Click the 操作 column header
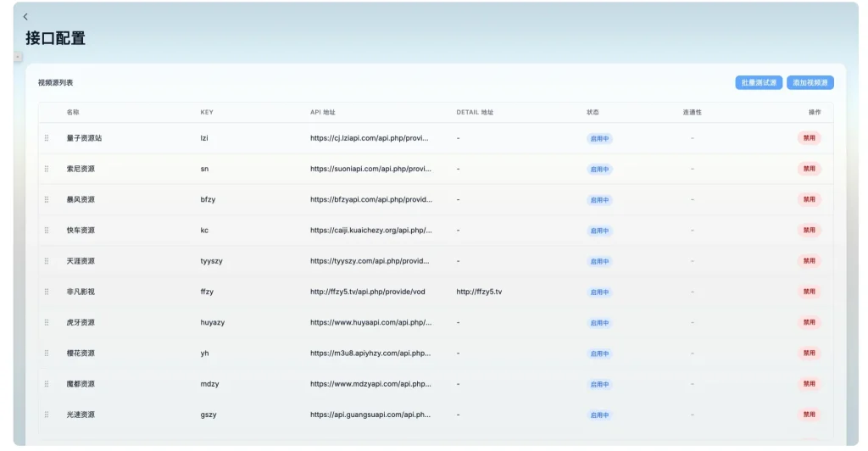Image resolution: width=868 pixels, height=451 pixels. pyautogui.click(x=815, y=113)
